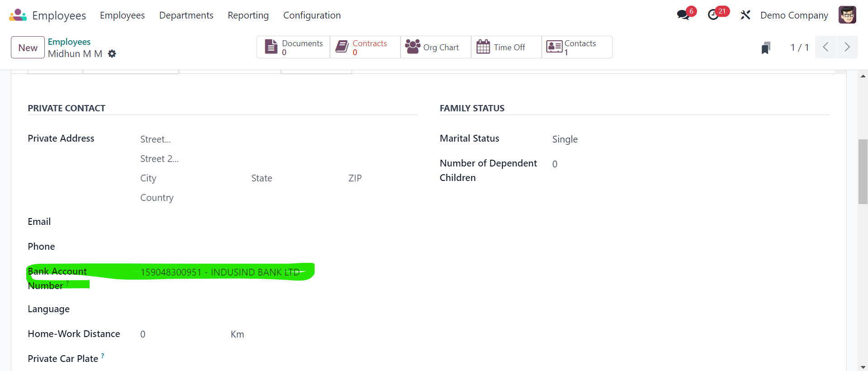Open the Contacts smart button
This screenshot has width=868, height=371.
[x=577, y=47]
